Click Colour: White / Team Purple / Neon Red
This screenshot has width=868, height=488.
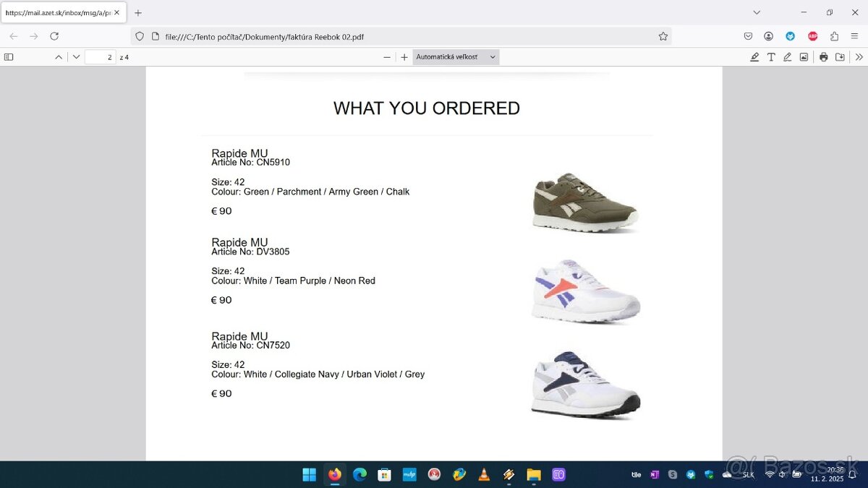tap(293, 281)
